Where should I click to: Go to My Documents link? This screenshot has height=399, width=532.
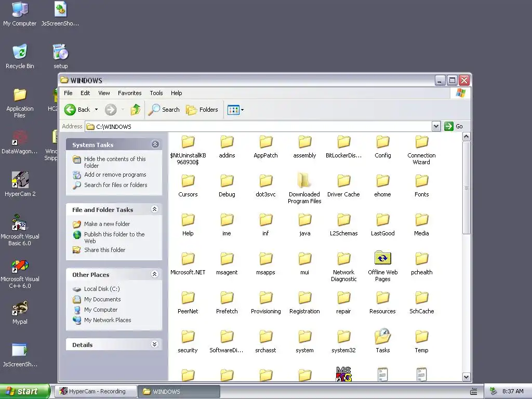point(102,299)
